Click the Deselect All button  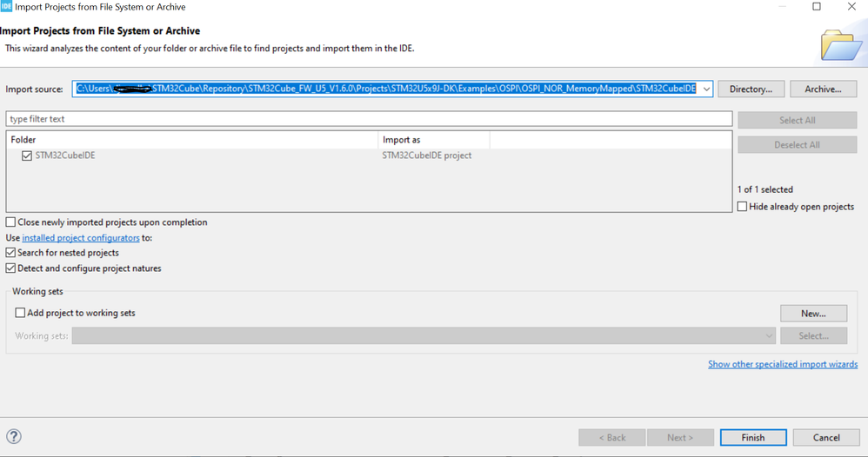tap(798, 145)
